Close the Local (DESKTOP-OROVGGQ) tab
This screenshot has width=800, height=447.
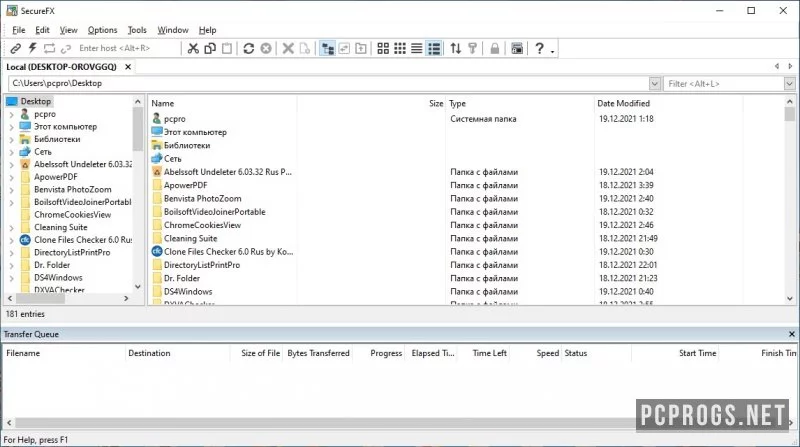[128, 67]
